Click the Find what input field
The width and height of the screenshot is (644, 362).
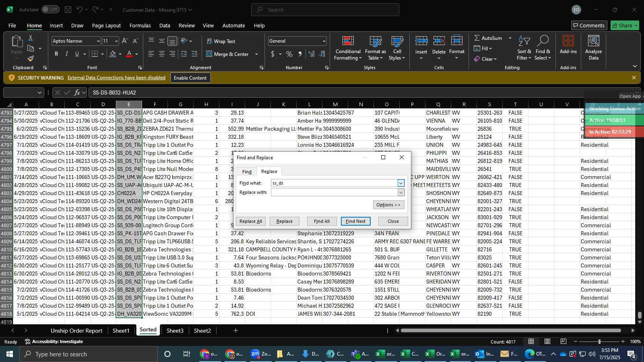[334, 183]
